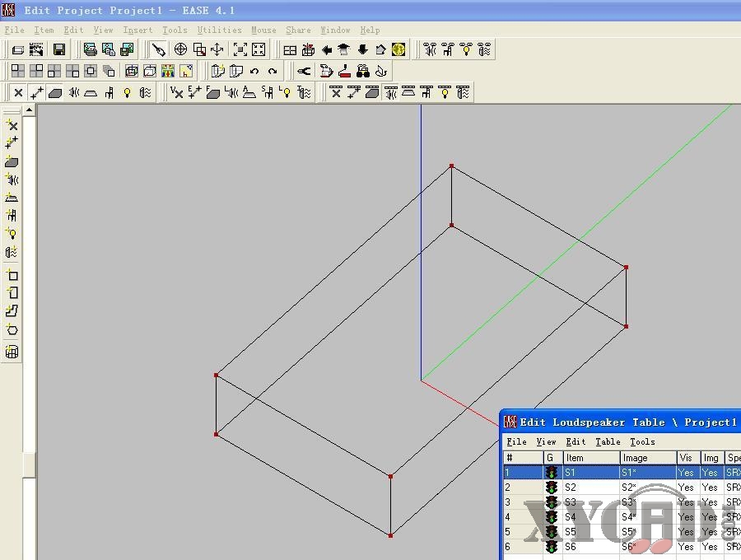Screen dimensions: 741x560
Task: Select the S2 item cell
Action: coord(592,488)
